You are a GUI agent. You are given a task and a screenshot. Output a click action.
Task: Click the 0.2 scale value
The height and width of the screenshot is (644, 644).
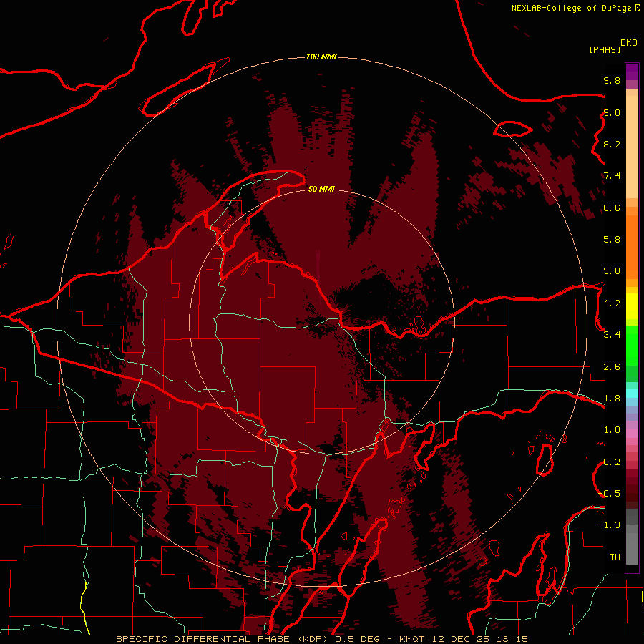[x=612, y=462]
